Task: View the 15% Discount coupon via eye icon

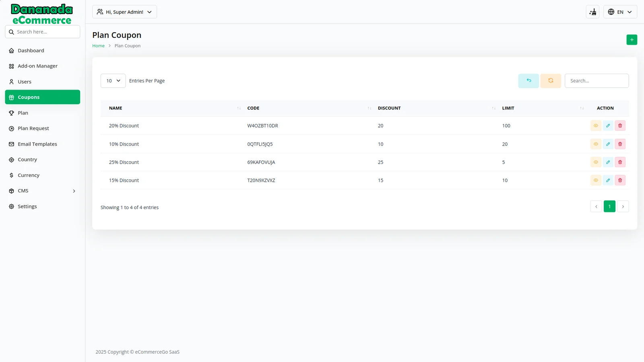Action: pyautogui.click(x=596, y=181)
